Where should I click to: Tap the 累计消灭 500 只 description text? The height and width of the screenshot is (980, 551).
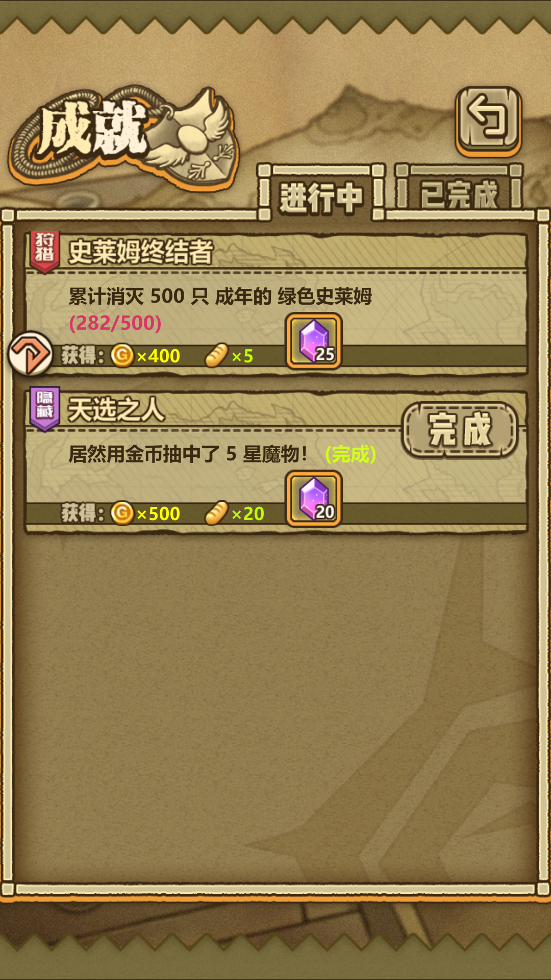[x=220, y=296]
